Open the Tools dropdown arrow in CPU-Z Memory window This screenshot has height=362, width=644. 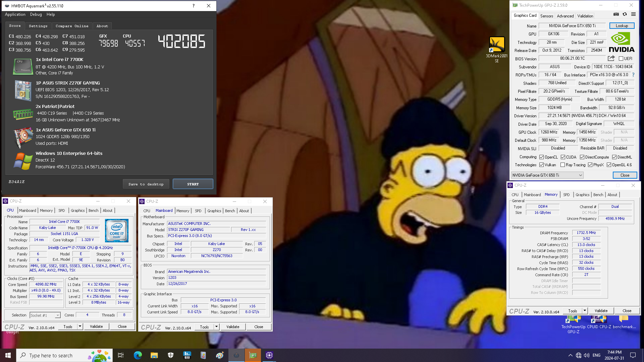[x=585, y=311]
